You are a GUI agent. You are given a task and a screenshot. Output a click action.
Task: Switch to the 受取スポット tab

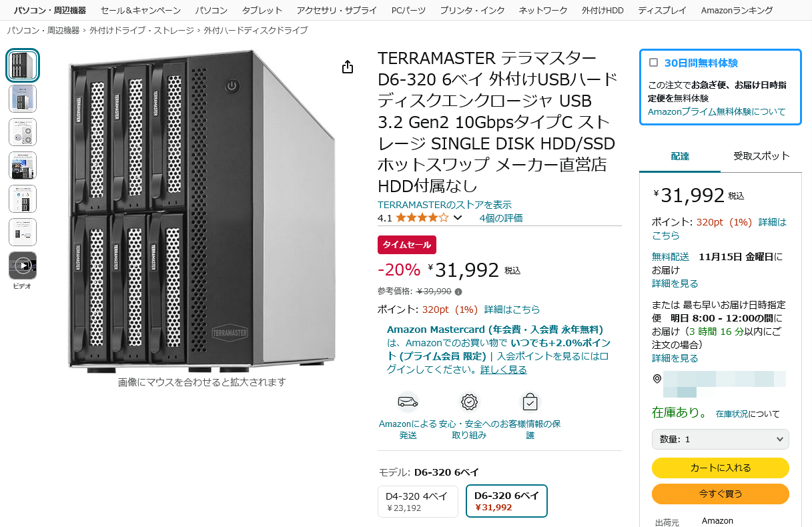click(761, 156)
